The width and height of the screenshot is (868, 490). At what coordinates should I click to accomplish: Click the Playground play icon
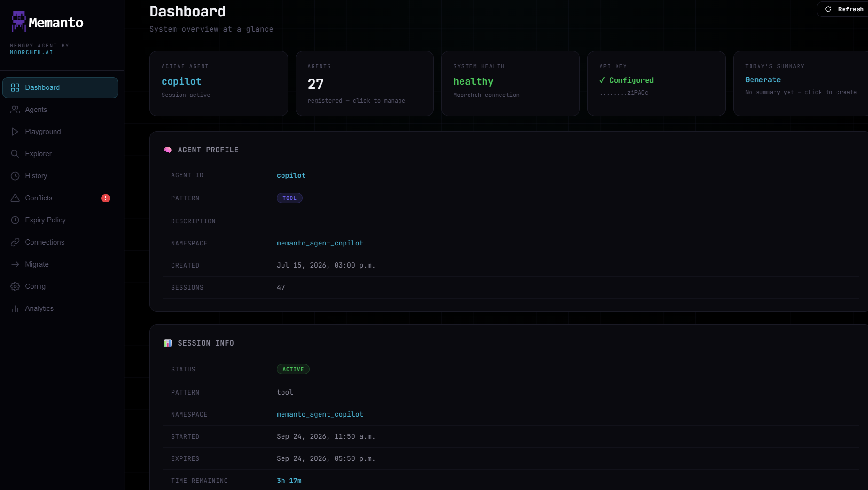(x=15, y=132)
